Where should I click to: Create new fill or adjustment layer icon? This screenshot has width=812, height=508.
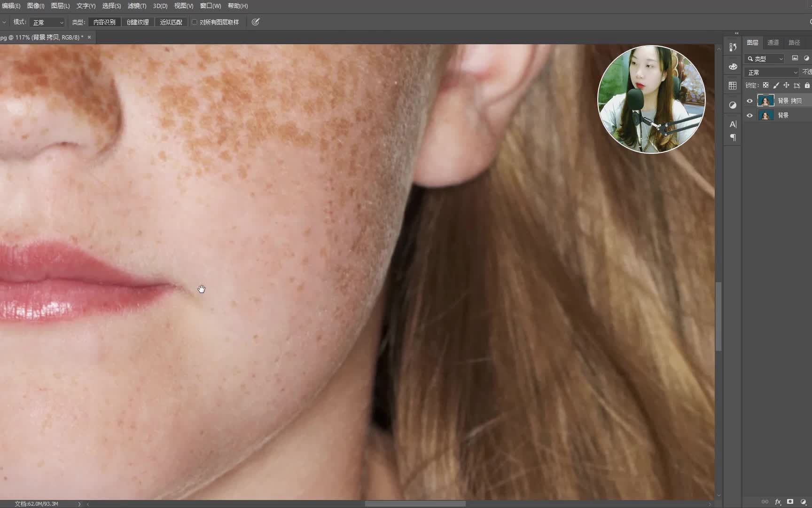click(803, 502)
